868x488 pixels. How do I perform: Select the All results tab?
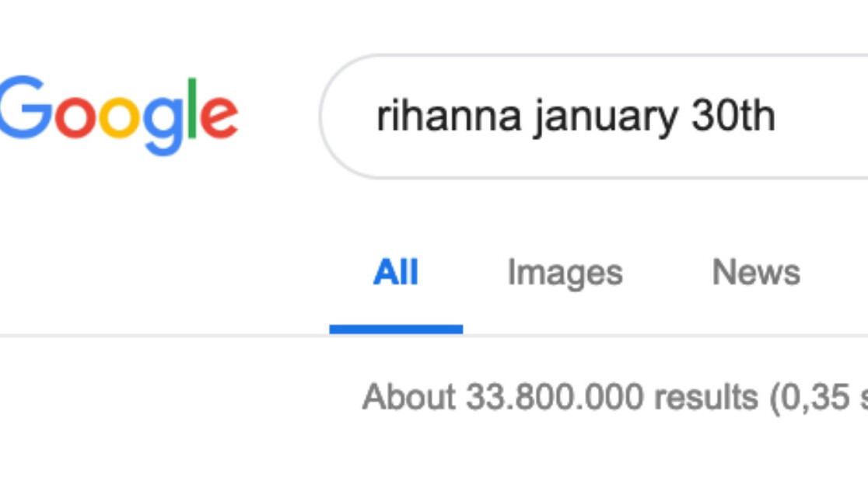[x=396, y=273]
